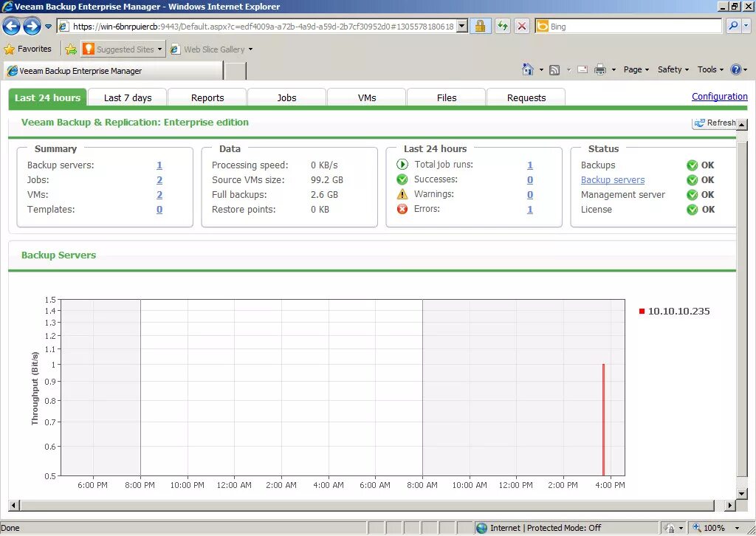Image resolution: width=756 pixels, height=536 pixels.
Task: Click the green Refresh page icon
Action: click(x=502, y=27)
